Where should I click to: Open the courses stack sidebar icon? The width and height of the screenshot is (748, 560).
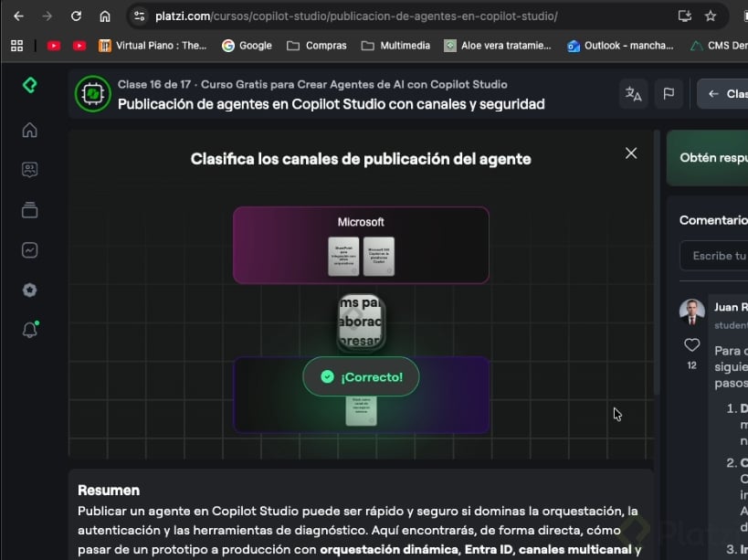point(29,210)
